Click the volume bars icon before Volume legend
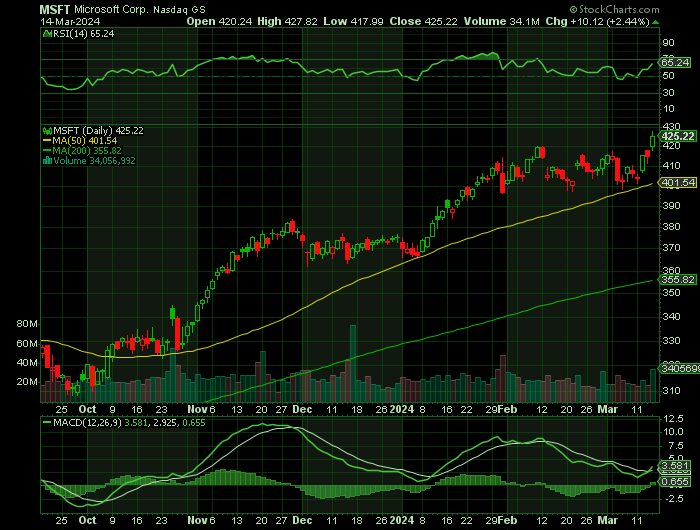The height and width of the screenshot is (530, 700). pos(47,161)
